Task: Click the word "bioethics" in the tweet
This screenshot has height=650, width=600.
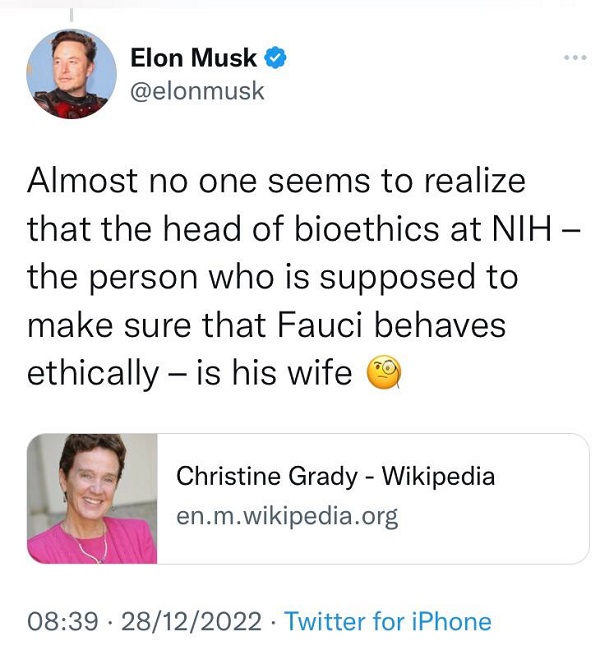Action: (x=367, y=229)
